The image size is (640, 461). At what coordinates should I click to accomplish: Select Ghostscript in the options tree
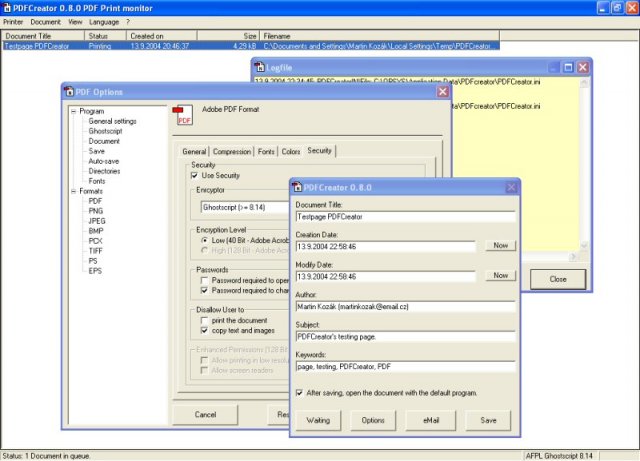[x=105, y=131]
